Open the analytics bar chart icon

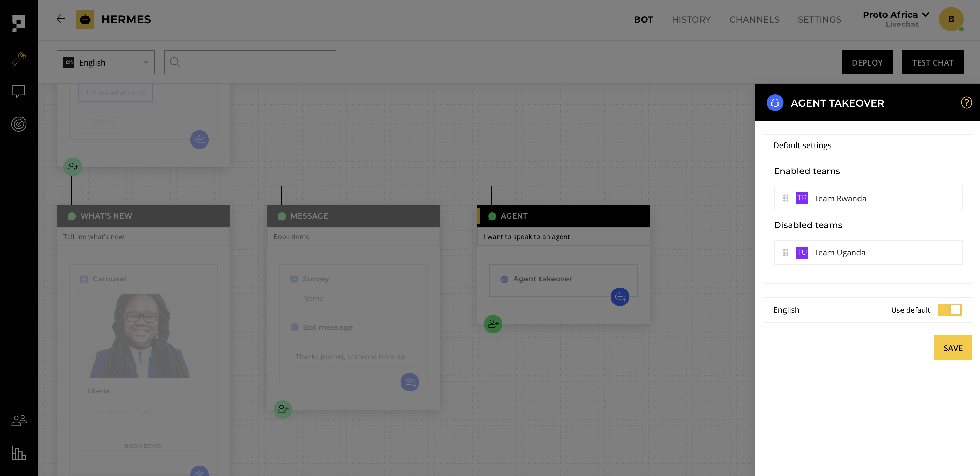pyautogui.click(x=19, y=453)
